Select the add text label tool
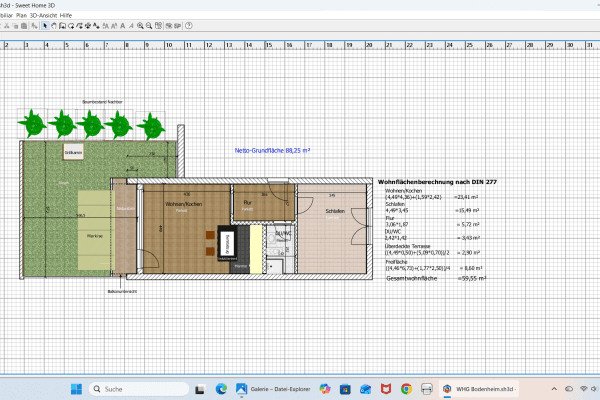Viewport: 600px width, 400px height. click(x=96, y=26)
